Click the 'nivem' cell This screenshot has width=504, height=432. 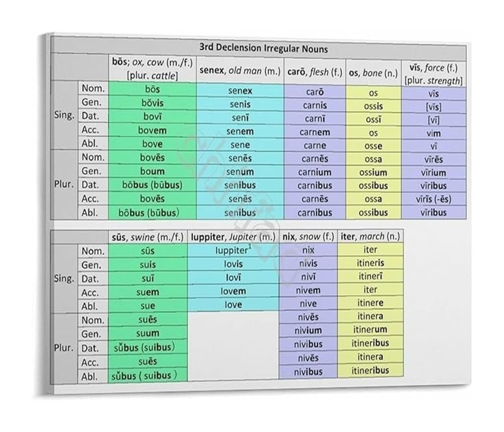coord(308,290)
